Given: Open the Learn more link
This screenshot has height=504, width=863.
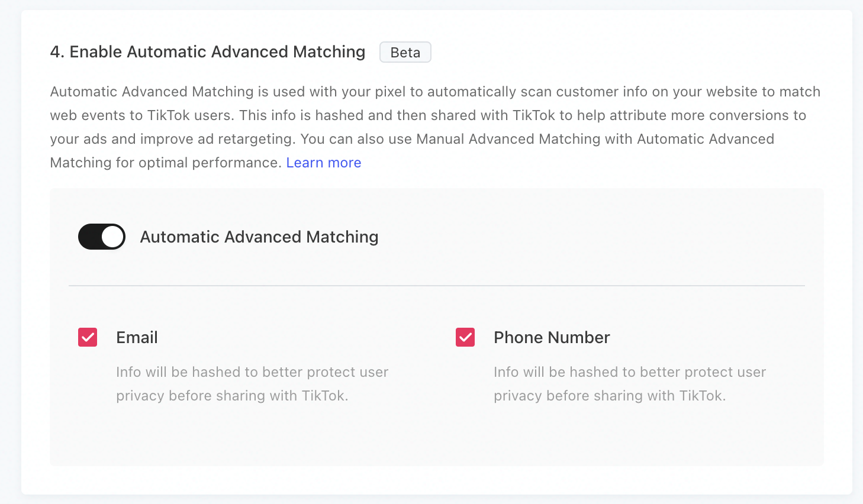Looking at the screenshot, I should [x=323, y=163].
